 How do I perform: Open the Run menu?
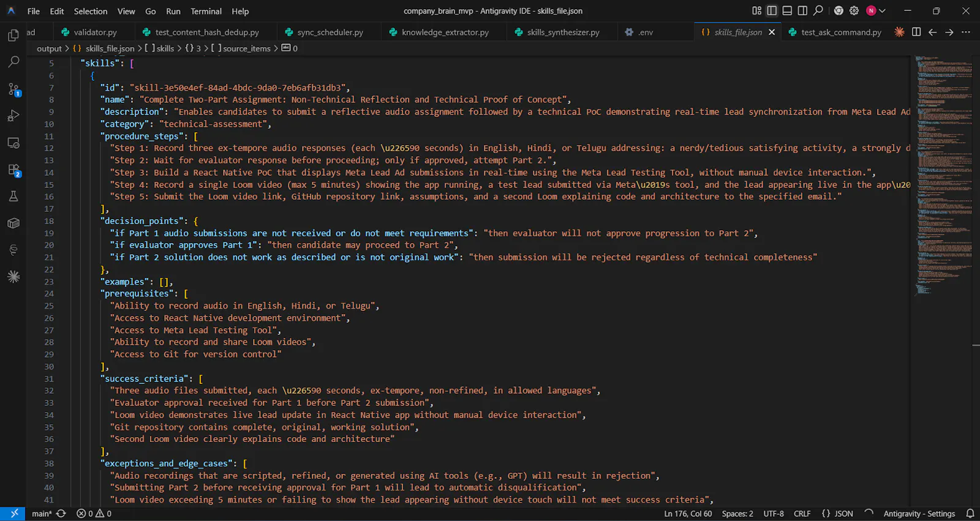coord(173,11)
